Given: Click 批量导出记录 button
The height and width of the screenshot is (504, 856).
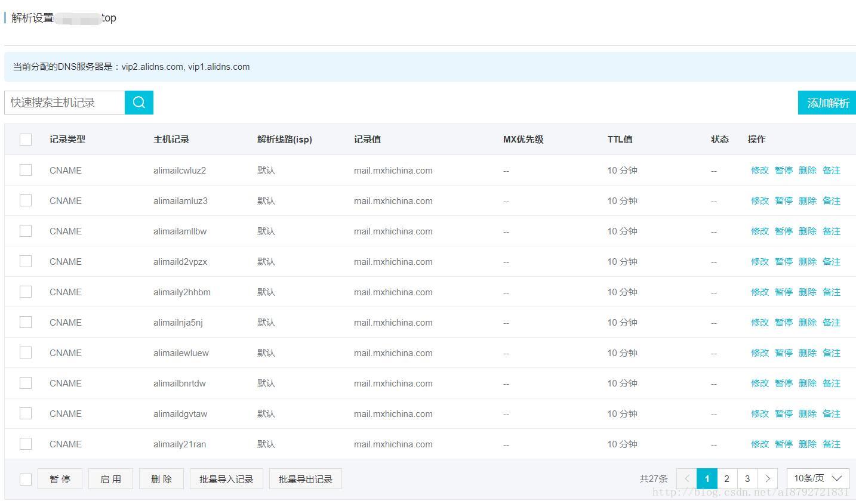Looking at the screenshot, I should tap(305, 479).
